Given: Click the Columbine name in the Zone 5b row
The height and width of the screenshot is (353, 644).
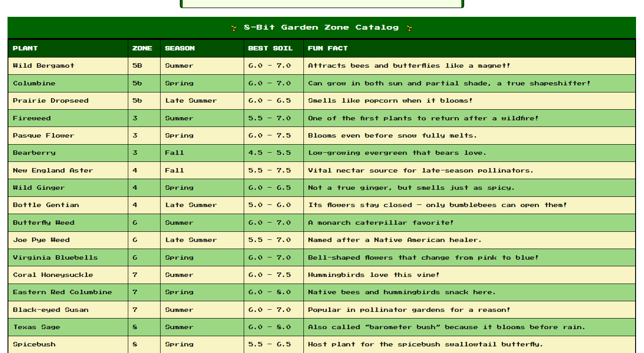Looking at the screenshot, I should point(34,83).
